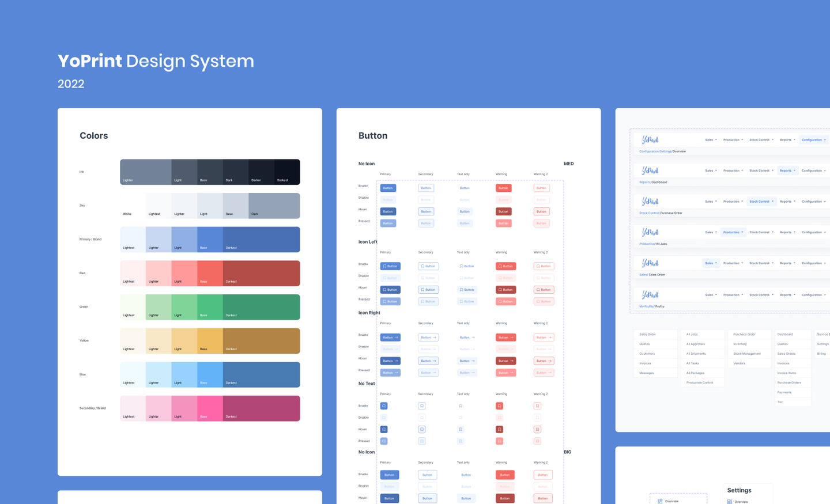This screenshot has width=830, height=504.
Task: Select the Invoice Items menu item
Action: pyautogui.click(x=793, y=373)
